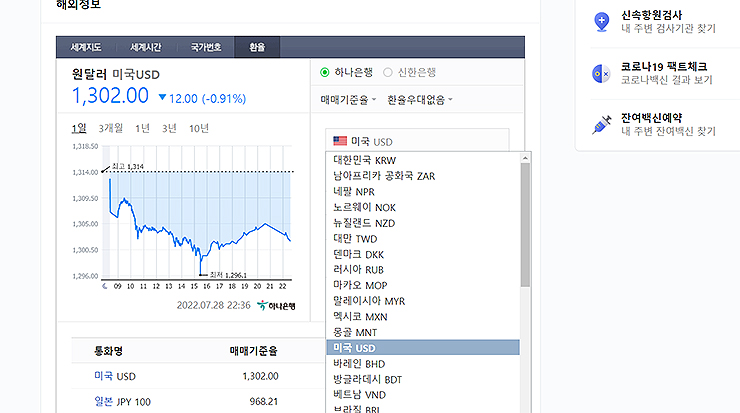Show the 1년 chart period

(142, 128)
